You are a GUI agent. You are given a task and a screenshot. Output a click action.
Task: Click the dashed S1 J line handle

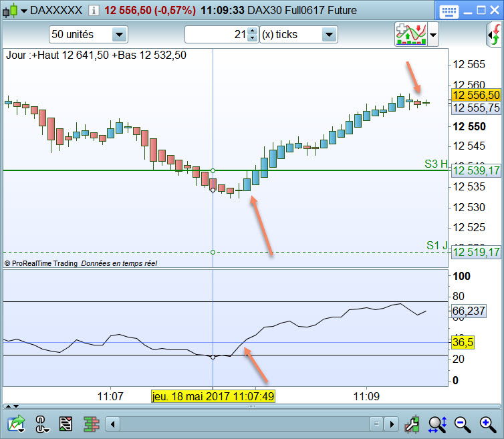click(213, 253)
